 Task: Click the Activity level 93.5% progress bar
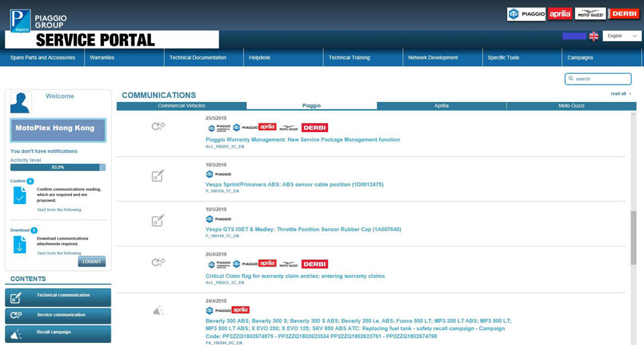tap(58, 167)
